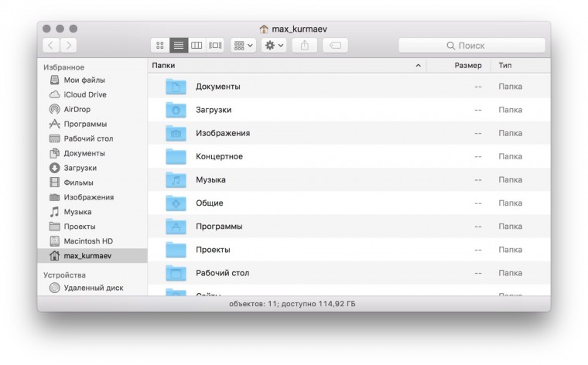Open the gear action menu
The height and width of the screenshot is (365, 588).
274,46
